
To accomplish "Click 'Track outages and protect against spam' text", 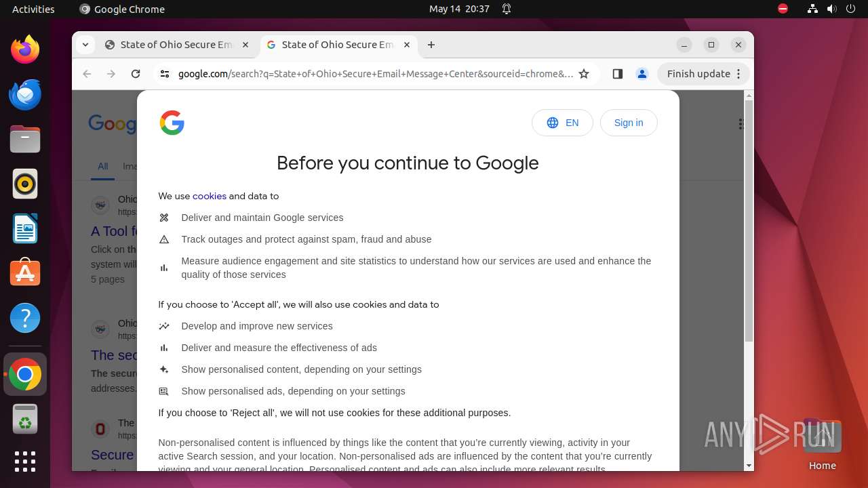I will click(x=307, y=239).
